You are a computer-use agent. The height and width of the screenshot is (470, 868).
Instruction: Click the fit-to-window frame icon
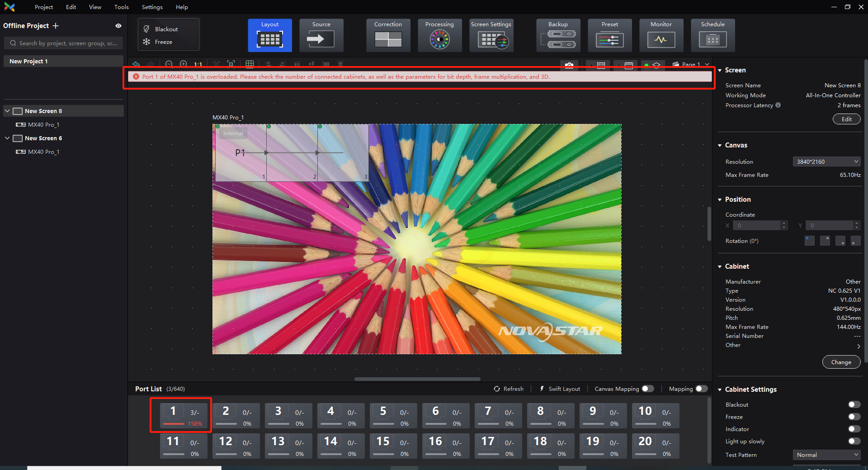pos(231,64)
